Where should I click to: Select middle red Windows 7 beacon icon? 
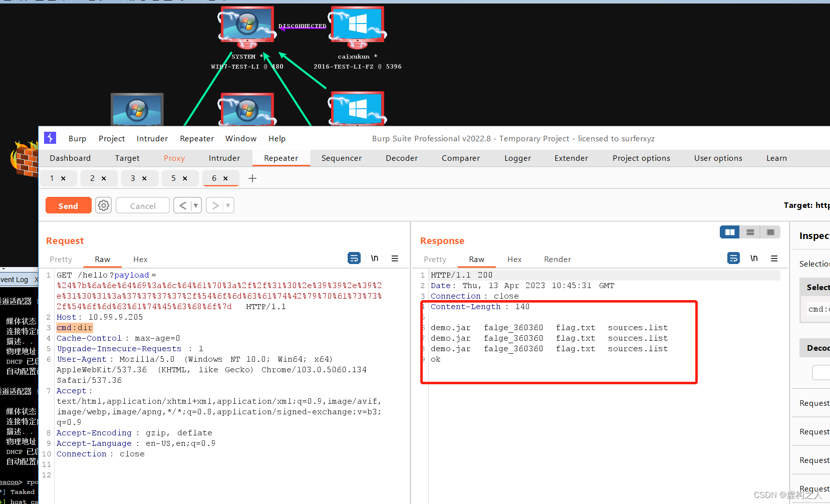pos(247,109)
